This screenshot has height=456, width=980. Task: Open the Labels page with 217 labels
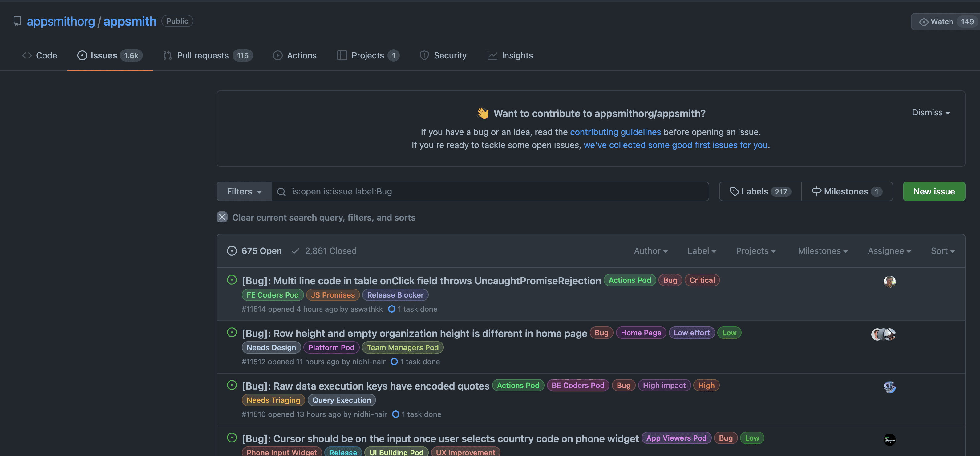click(760, 191)
